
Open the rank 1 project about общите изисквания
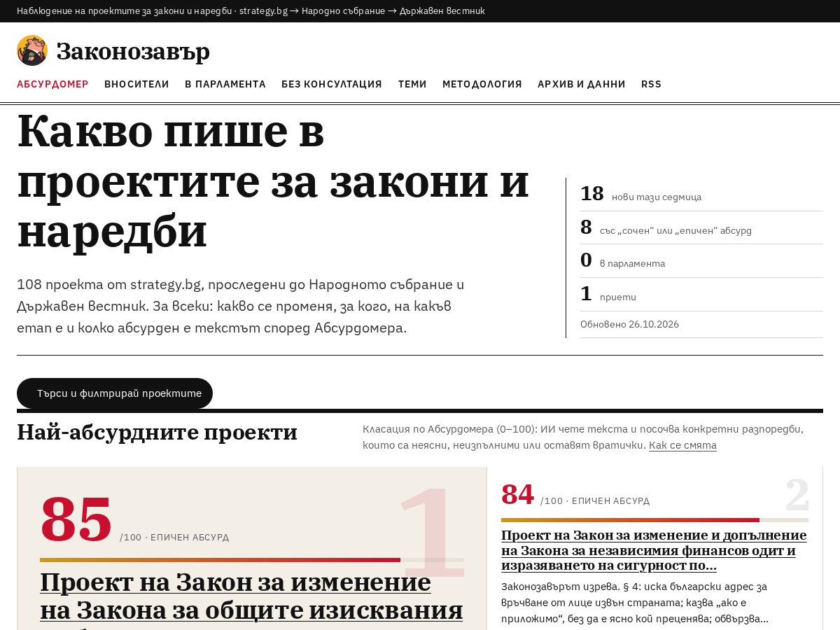[251, 598]
